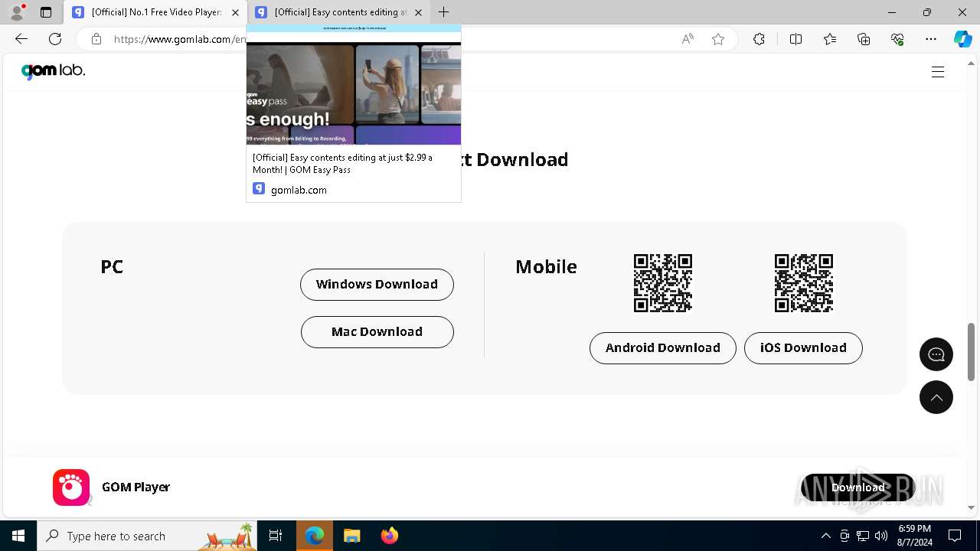The image size is (980, 551).
Task: View site information lock icon
Action: (96, 39)
